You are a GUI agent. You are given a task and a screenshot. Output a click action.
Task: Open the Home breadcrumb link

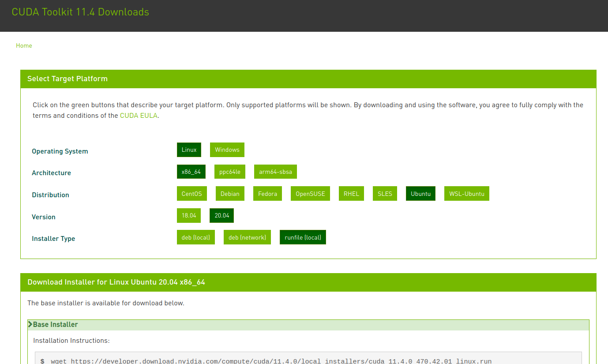[24, 45]
